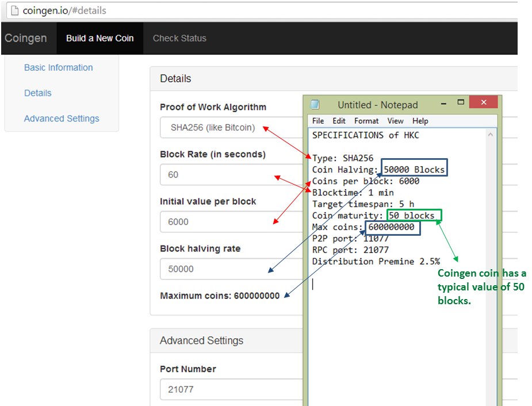This screenshot has width=532, height=406.
Task: Click the 'Proof of Work Algorithm' label
Action: pyautogui.click(x=213, y=107)
